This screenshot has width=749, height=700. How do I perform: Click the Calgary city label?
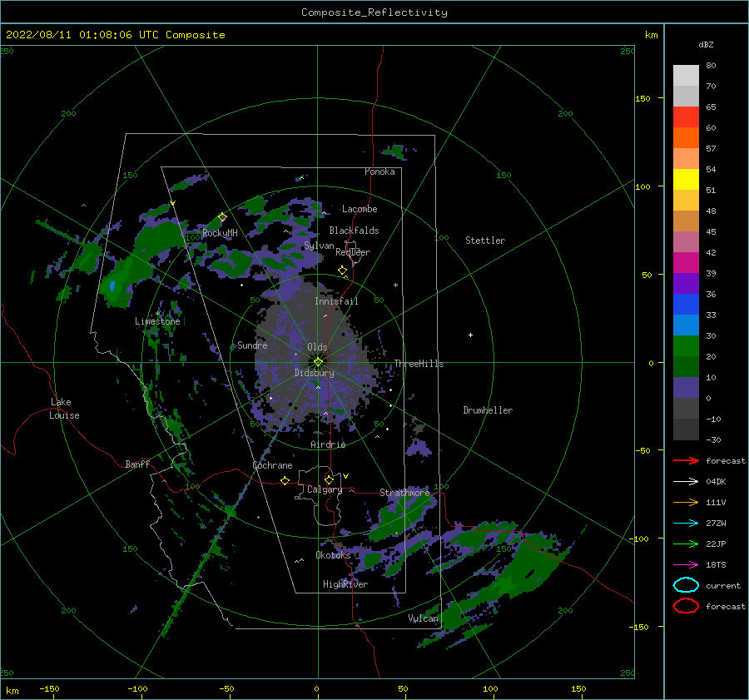[325, 489]
